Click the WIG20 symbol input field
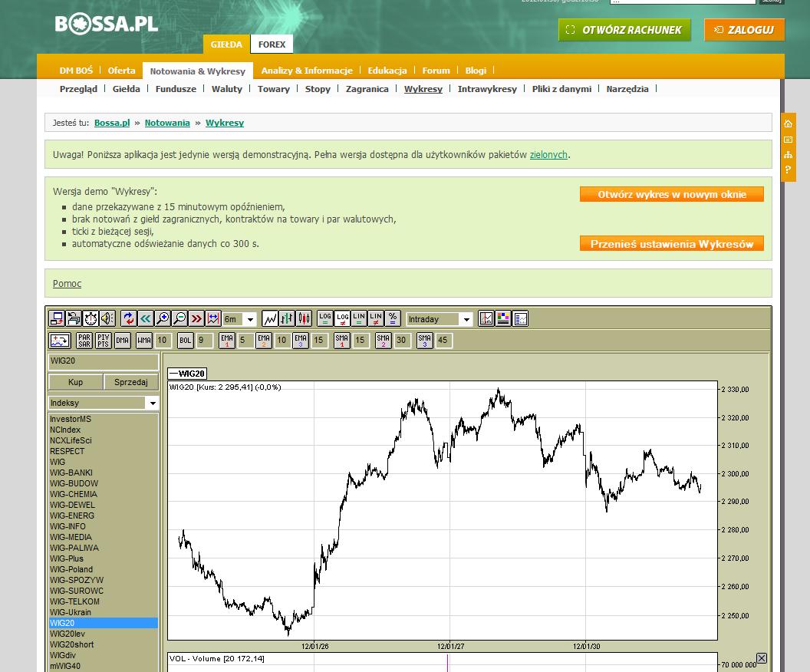 (104, 361)
